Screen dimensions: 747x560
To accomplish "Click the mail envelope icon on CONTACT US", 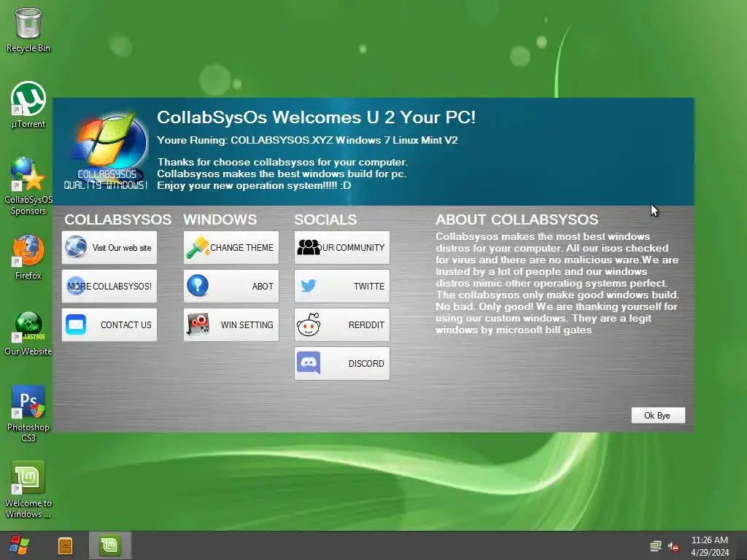I will coord(76,324).
